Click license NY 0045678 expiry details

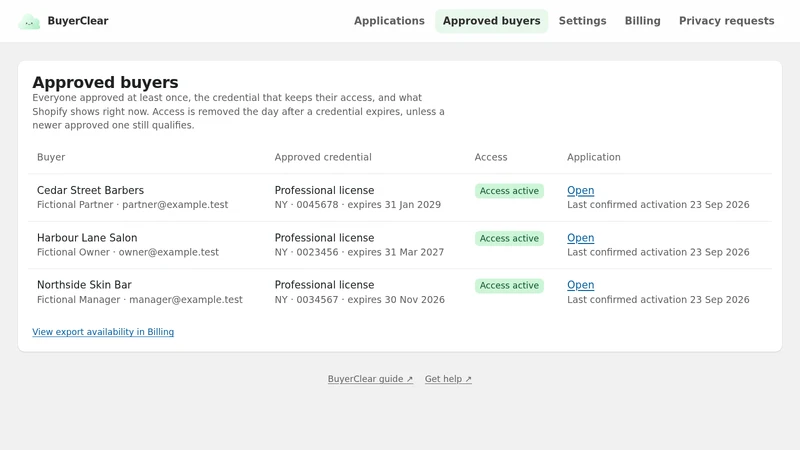coord(358,205)
